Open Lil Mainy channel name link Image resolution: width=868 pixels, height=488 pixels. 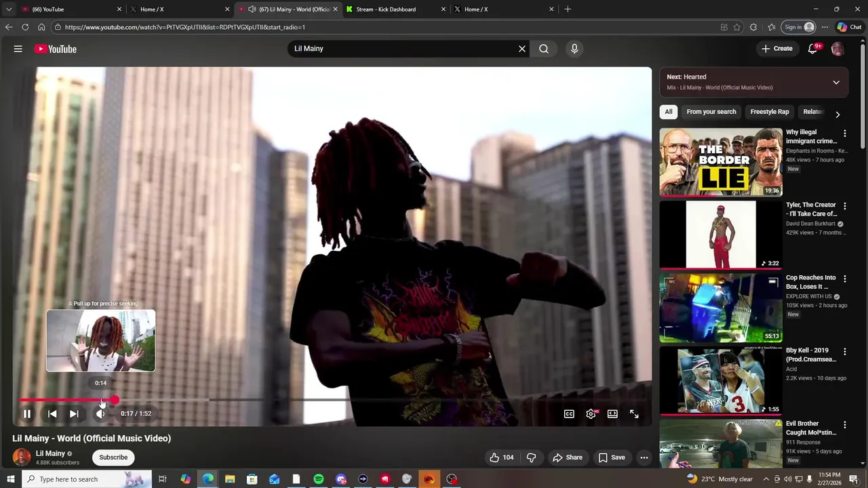[50, 453]
